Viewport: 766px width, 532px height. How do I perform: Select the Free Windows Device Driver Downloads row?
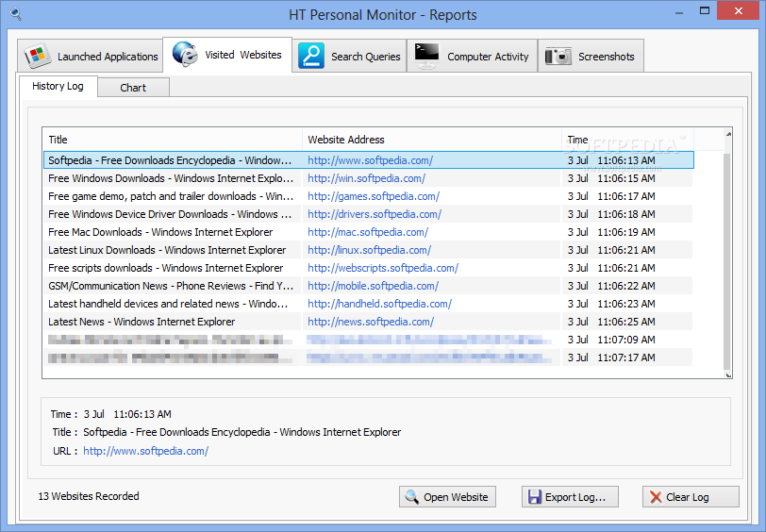(369, 214)
